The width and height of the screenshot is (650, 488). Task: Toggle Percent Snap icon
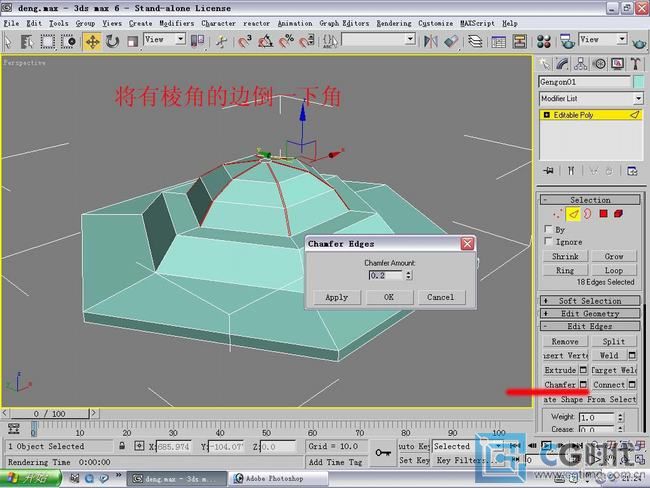click(286, 41)
